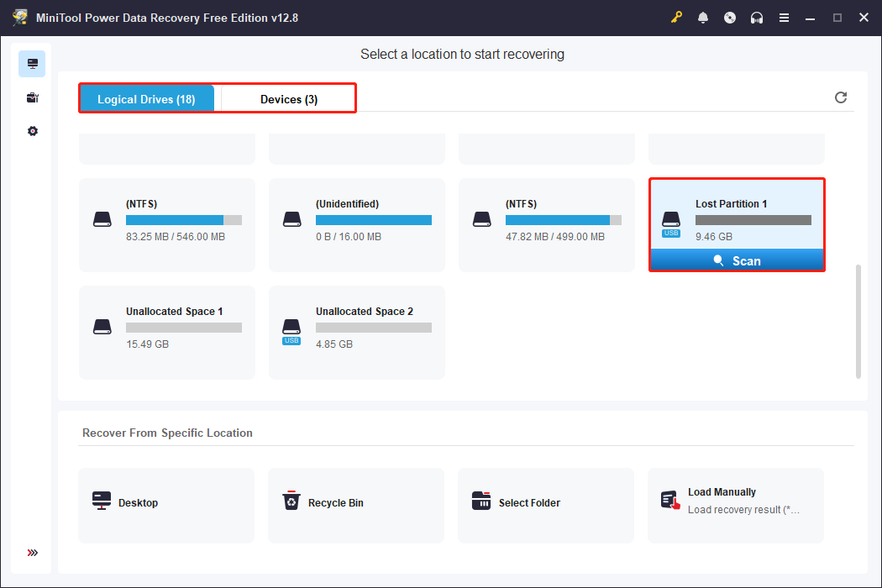Scan Lost Partition 1
This screenshot has height=588, width=882.
(737, 260)
